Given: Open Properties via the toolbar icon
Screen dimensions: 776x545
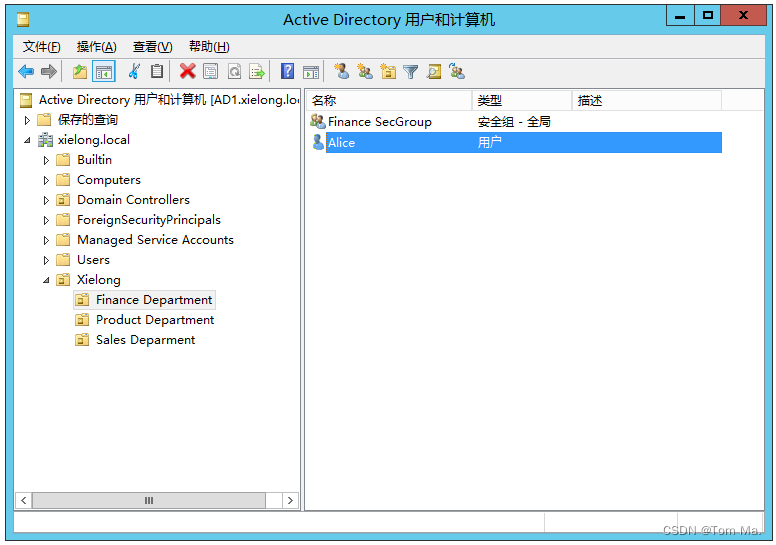Looking at the screenshot, I should tap(211, 71).
